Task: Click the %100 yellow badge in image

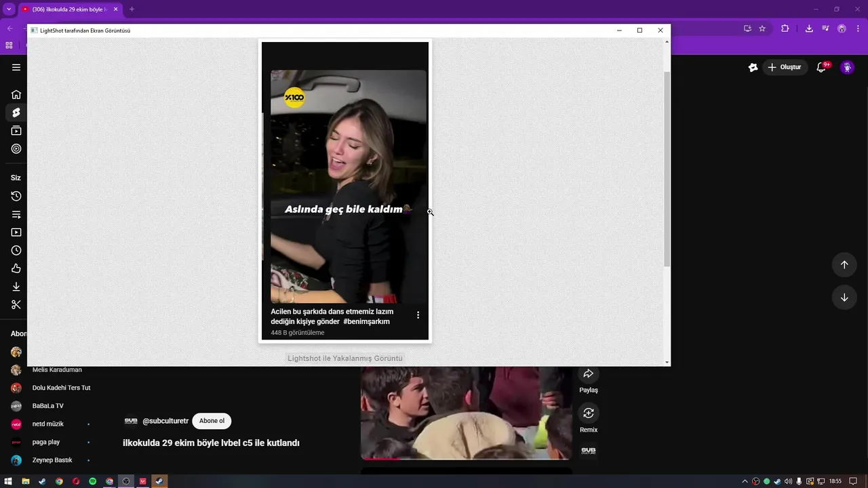Action: click(294, 98)
